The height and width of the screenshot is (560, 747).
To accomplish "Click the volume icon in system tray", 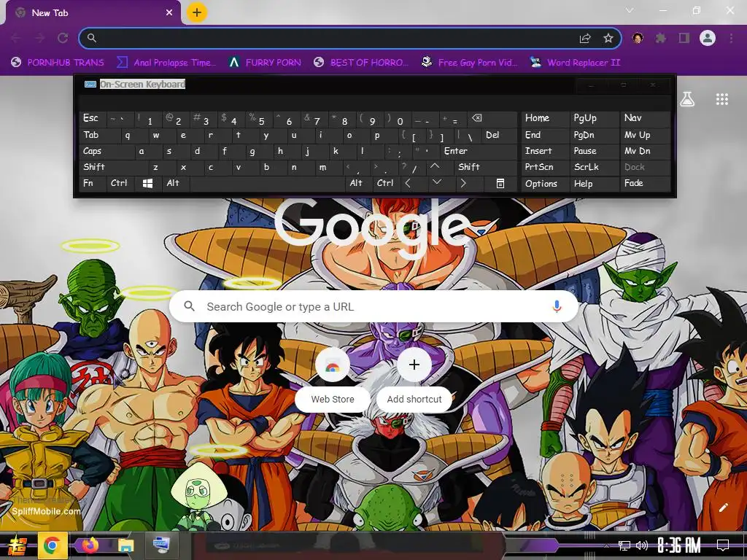I will [x=642, y=545].
